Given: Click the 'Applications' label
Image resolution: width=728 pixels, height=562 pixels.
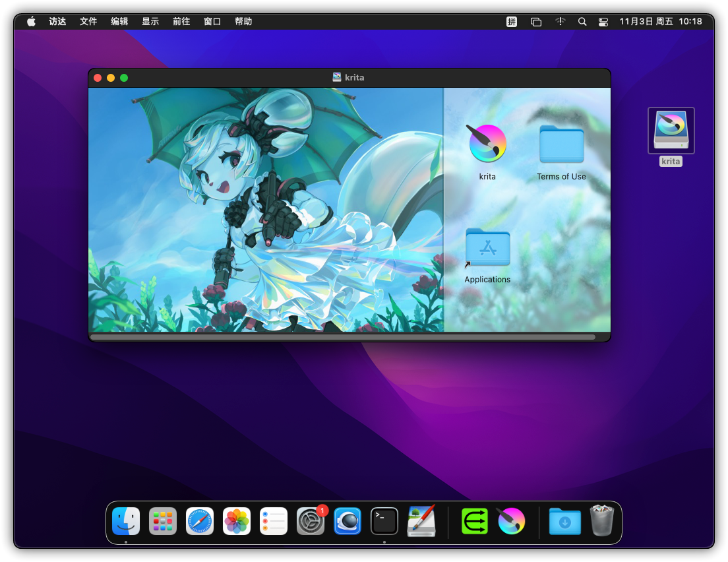Looking at the screenshot, I should [x=487, y=279].
